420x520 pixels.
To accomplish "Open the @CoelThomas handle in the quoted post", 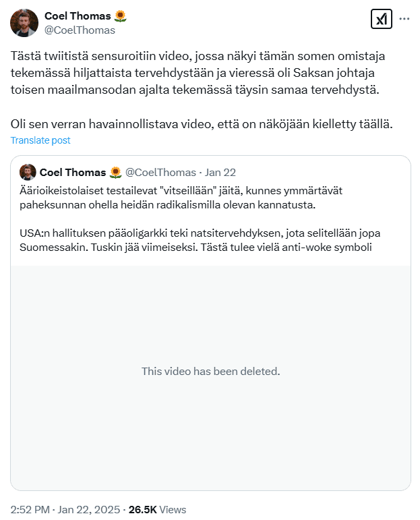I will pyautogui.click(x=160, y=173).
